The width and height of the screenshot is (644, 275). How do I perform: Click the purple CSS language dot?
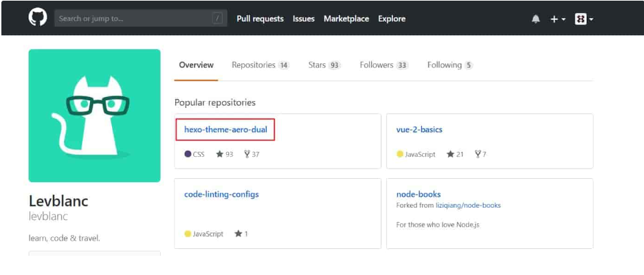point(188,154)
